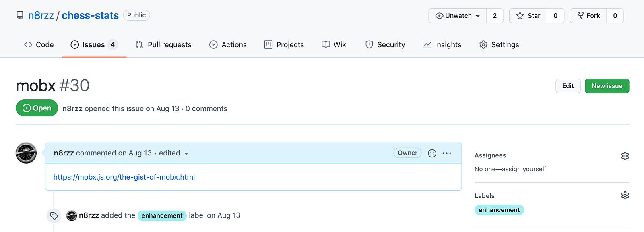
Task: Expand the edited history dropdown arrow
Action: (186, 153)
